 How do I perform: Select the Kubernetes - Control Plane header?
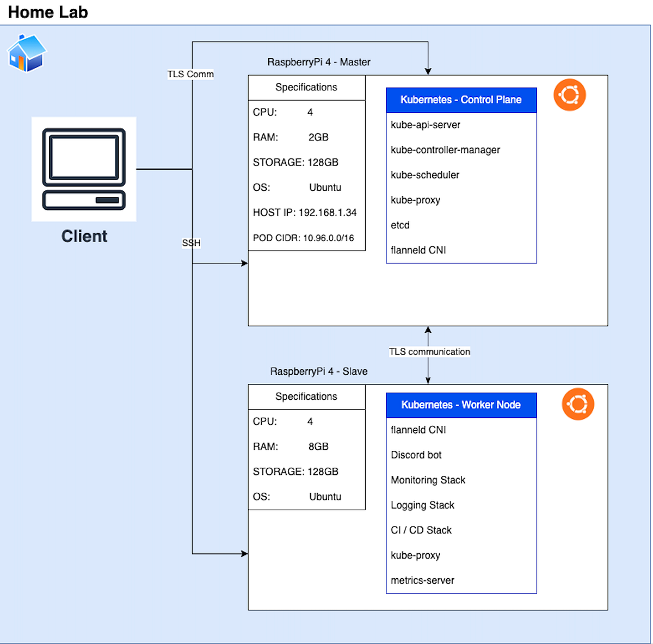(x=461, y=100)
